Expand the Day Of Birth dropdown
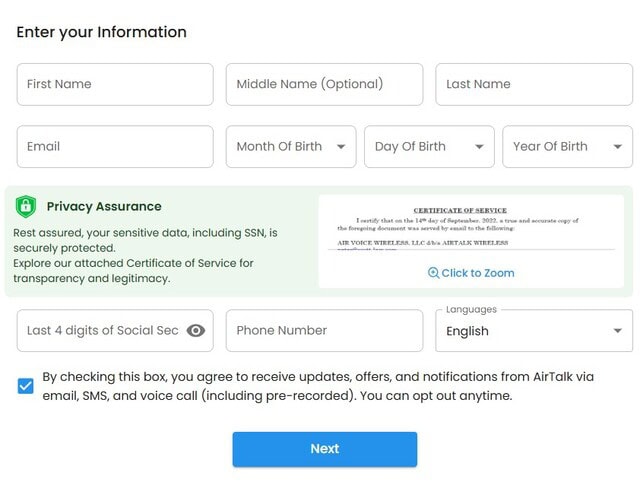The height and width of the screenshot is (482, 640). 428,147
